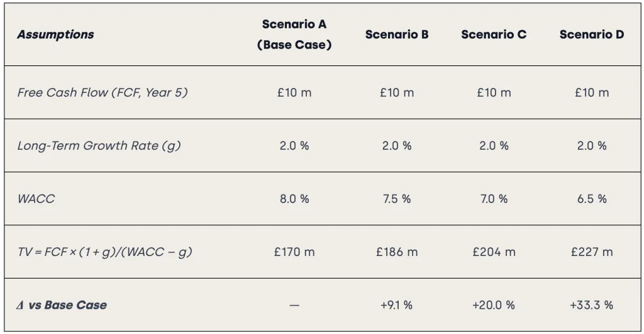644x334 pixels.
Task: Click the Scenario C column header
Action: pos(494,35)
